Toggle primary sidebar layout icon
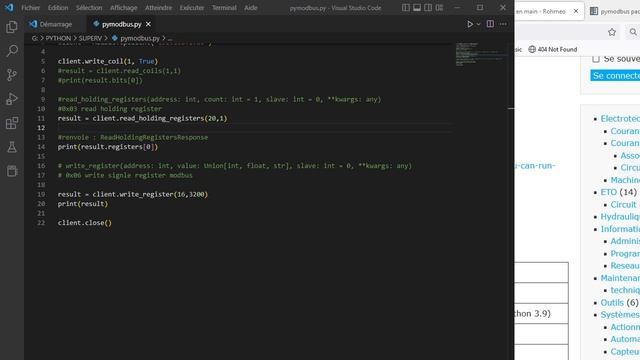This screenshot has height=360, width=640. pyautogui.click(x=406, y=7)
